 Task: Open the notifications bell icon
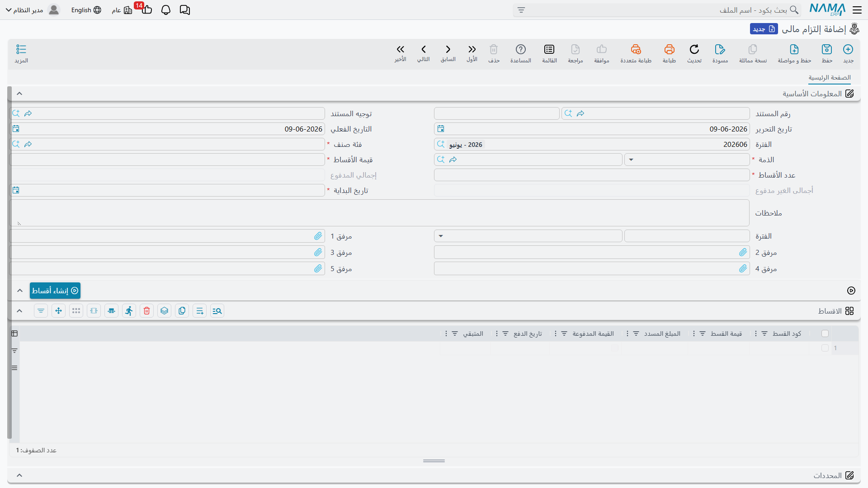(x=166, y=10)
